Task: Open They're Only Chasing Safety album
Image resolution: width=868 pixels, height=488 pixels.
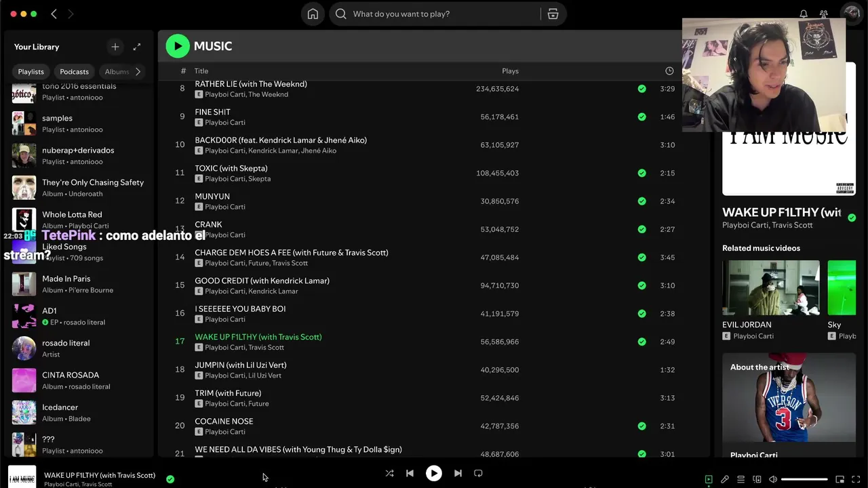Action: 80,188
